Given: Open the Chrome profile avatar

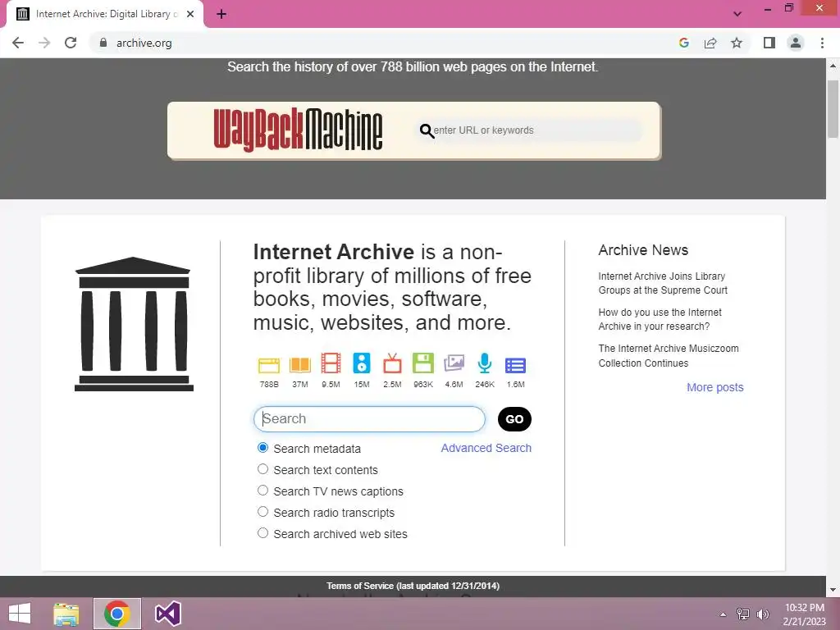Looking at the screenshot, I should (x=796, y=43).
